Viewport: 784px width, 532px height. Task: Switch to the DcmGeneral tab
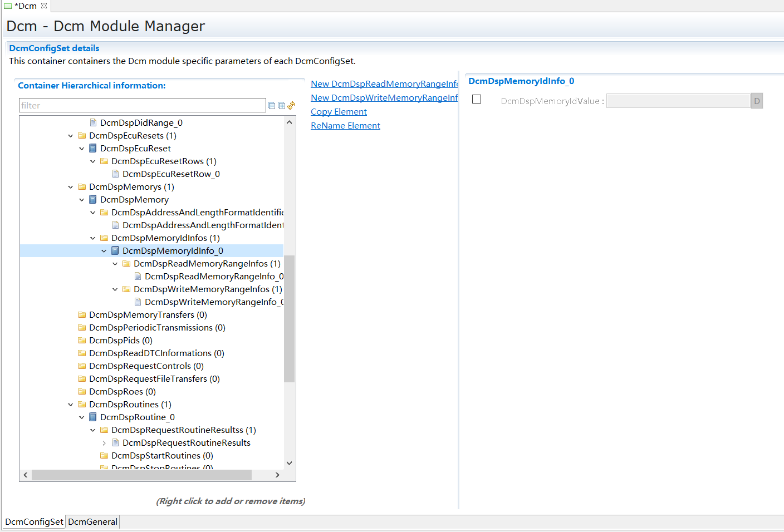pyautogui.click(x=92, y=522)
